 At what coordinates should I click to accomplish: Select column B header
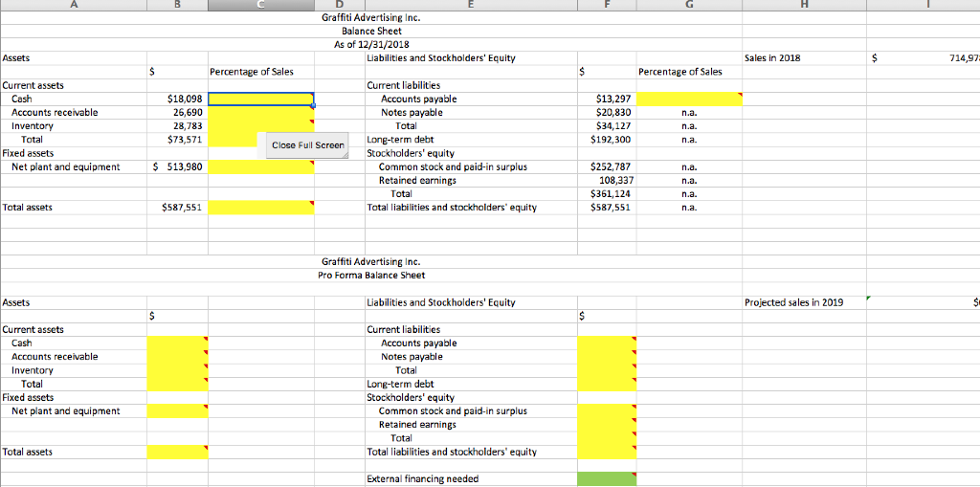177,5
